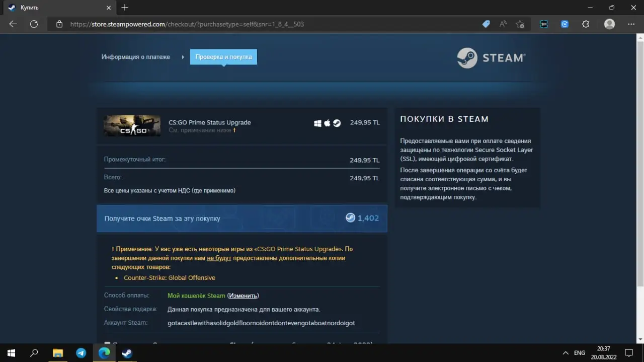Click the Steam points coin icon
This screenshot has width=644, height=362.
tap(350, 218)
